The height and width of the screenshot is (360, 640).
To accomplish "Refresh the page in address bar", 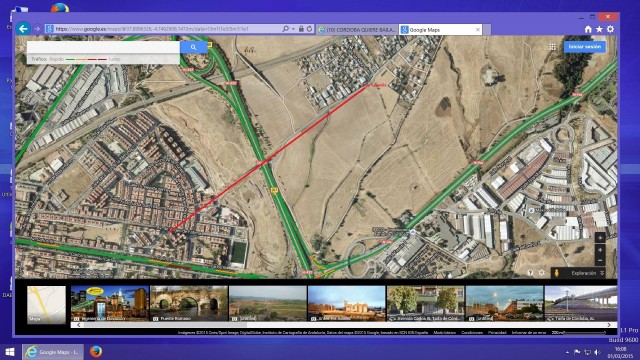I will [x=309, y=29].
